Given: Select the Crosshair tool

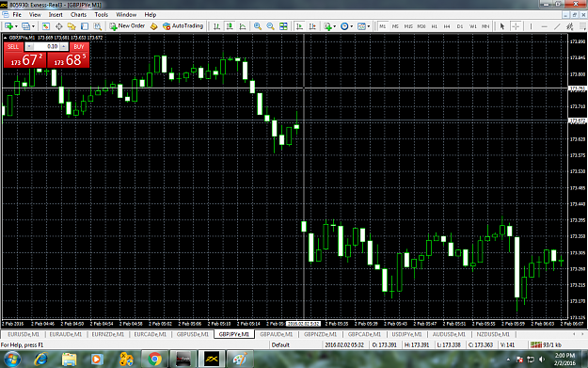Looking at the screenshot, I should [x=516, y=26].
